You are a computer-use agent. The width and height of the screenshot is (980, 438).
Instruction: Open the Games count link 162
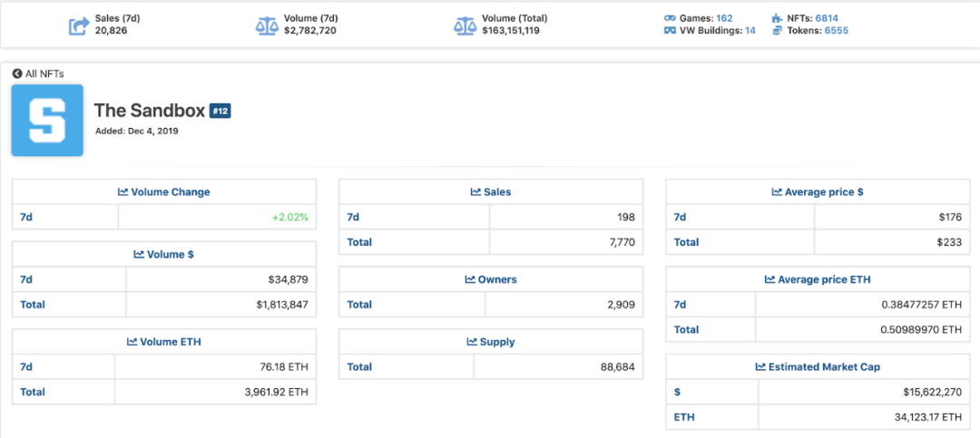click(x=724, y=18)
